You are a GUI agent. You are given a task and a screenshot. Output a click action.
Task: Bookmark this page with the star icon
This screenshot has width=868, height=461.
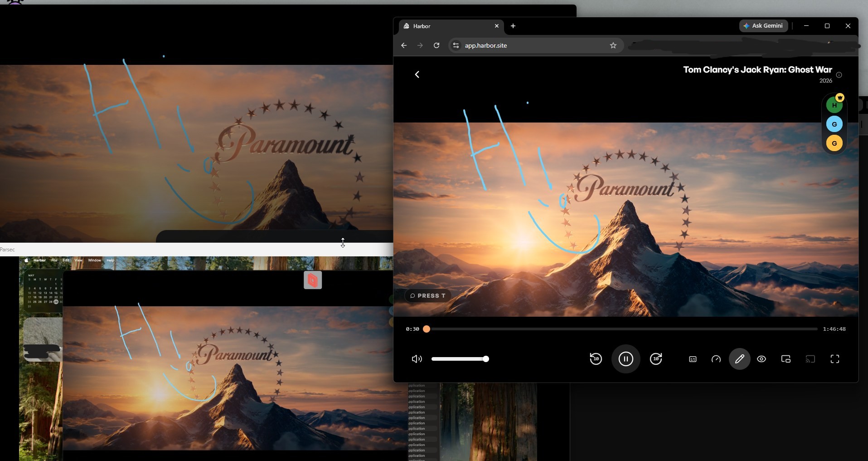pos(613,45)
